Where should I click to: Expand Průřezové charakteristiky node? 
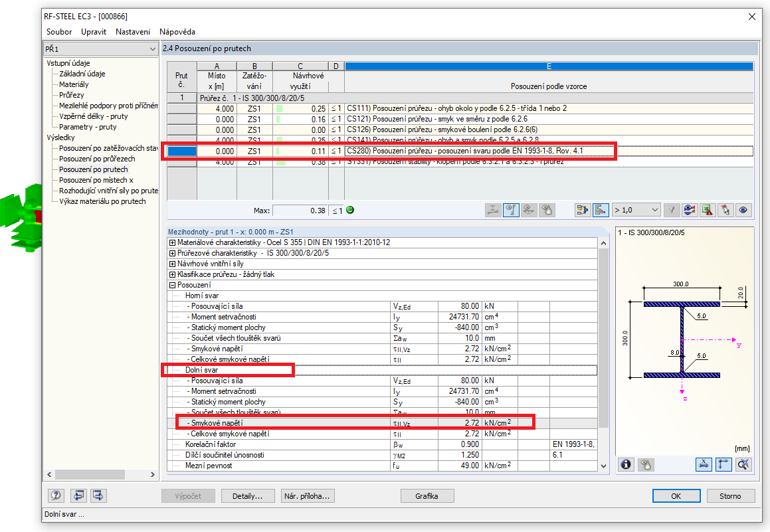(x=172, y=253)
